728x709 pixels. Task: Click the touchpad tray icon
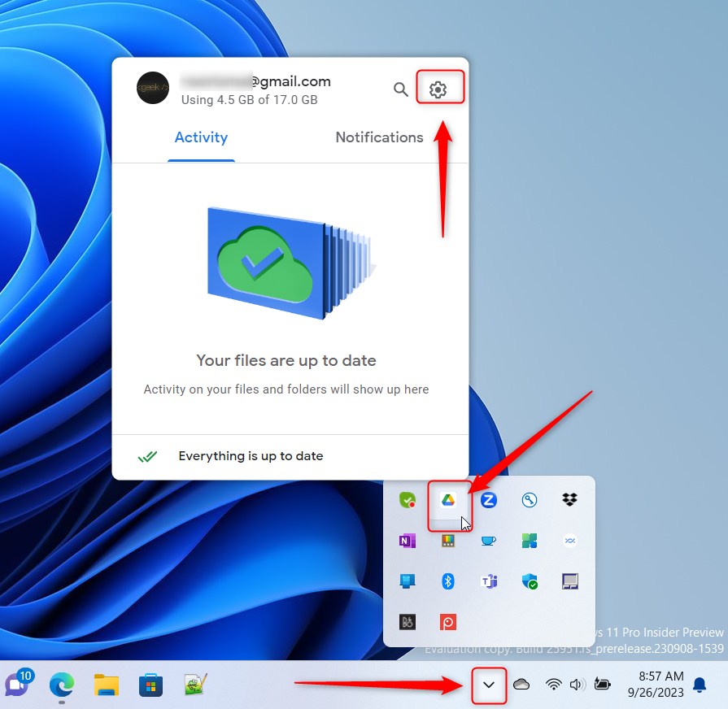pos(569,581)
